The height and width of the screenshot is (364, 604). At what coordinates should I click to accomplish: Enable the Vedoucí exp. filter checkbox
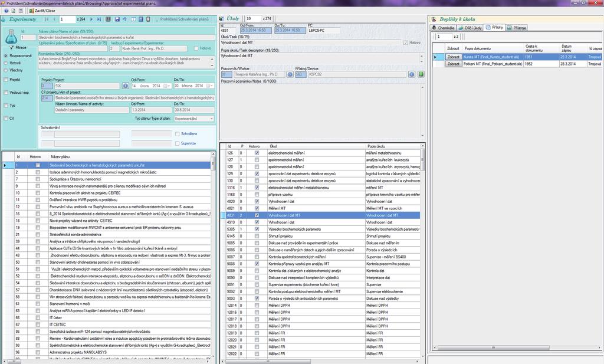(6, 93)
